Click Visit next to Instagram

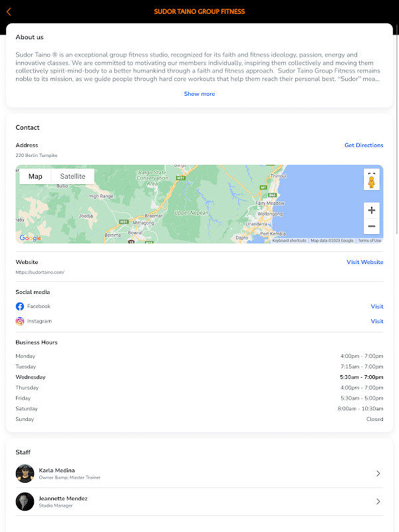click(x=377, y=321)
